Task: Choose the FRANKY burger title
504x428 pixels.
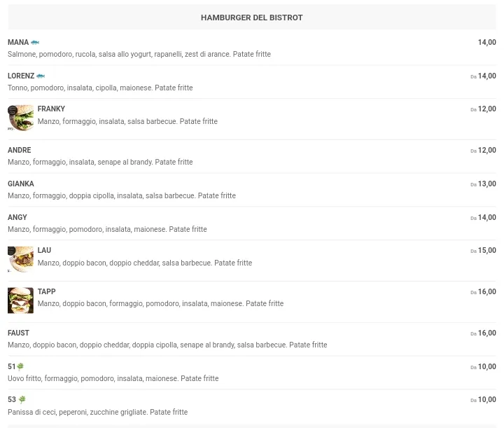Action: click(x=51, y=109)
